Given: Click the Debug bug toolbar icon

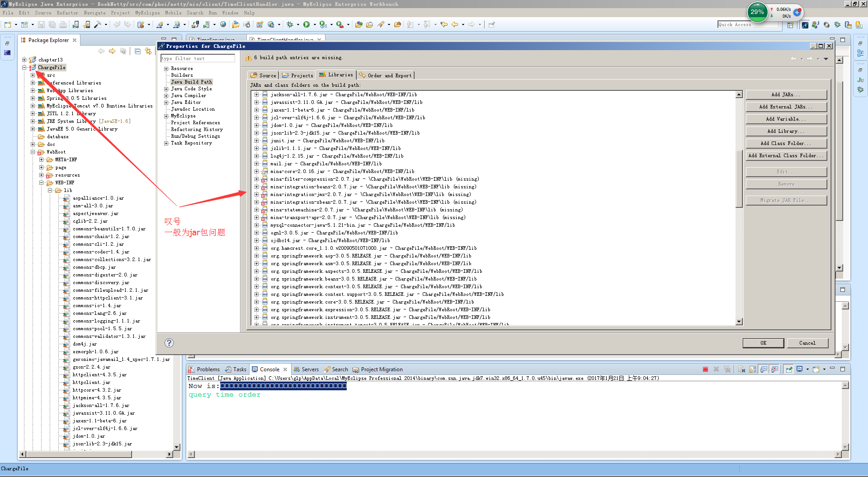Looking at the screenshot, I should [x=290, y=24].
